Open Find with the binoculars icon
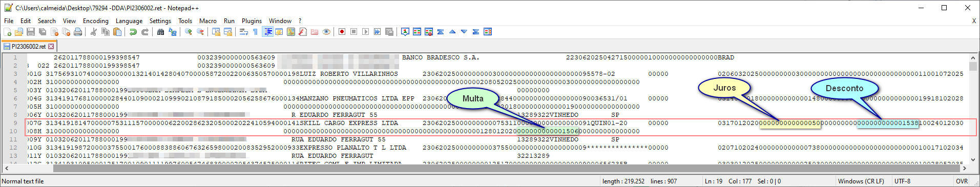The height and width of the screenshot is (187, 980). (x=160, y=32)
